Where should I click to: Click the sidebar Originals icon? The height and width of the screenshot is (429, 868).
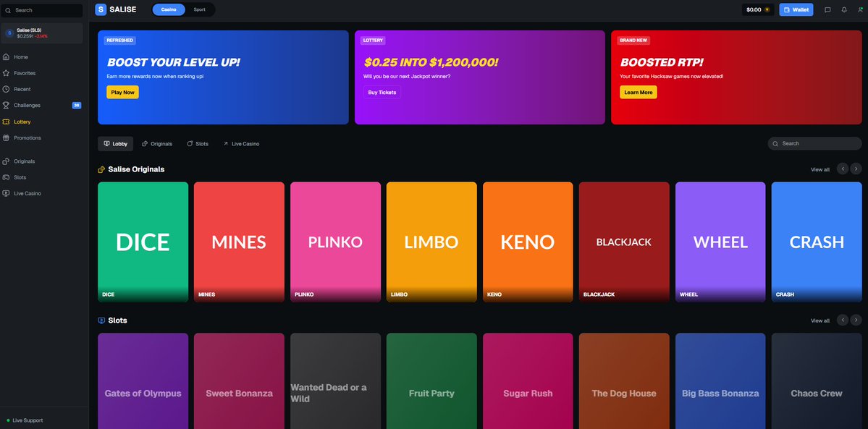(6, 161)
